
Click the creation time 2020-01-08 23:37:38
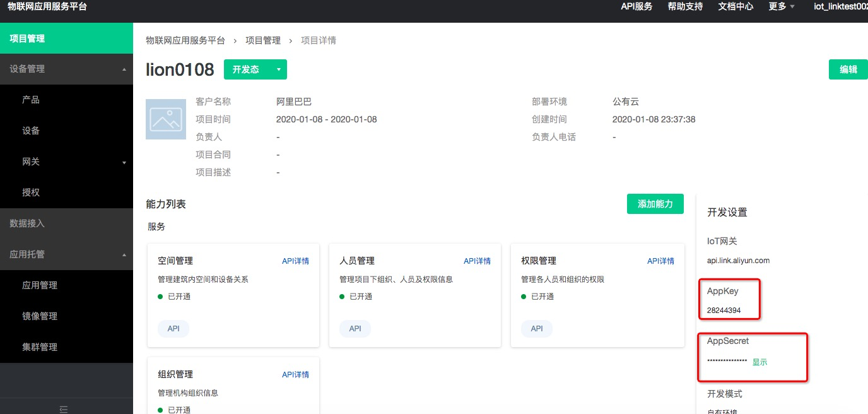click(654, 119)
